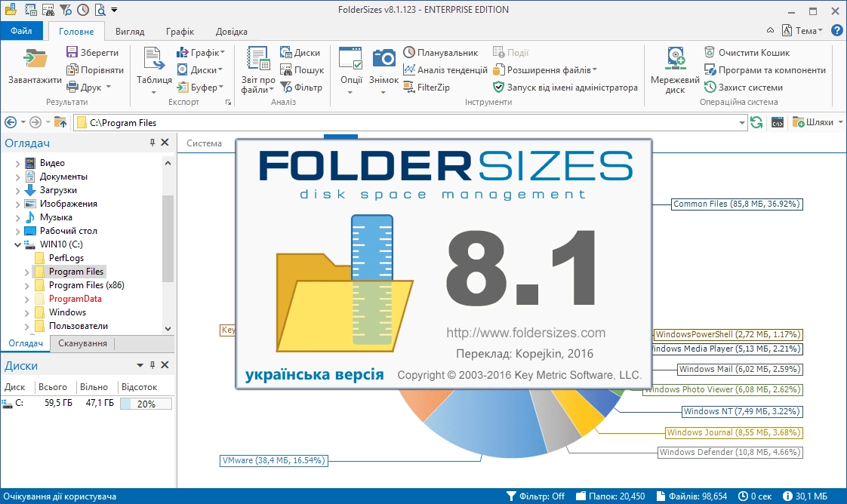Click the C:\Program Files path field
Image resolution: width=847 pixels, height=504 pixels.
coord(411,122)
